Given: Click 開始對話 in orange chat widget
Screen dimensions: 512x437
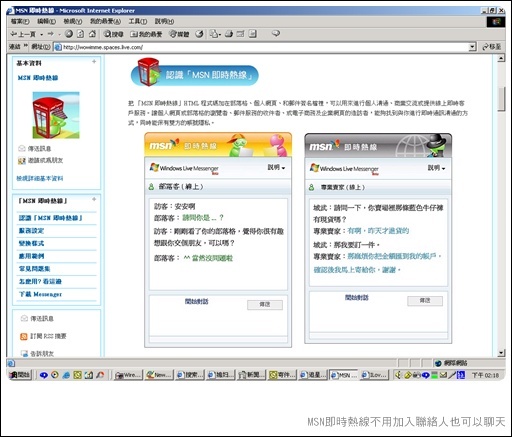Looking at the screenshot, I should tap(197, 301).
